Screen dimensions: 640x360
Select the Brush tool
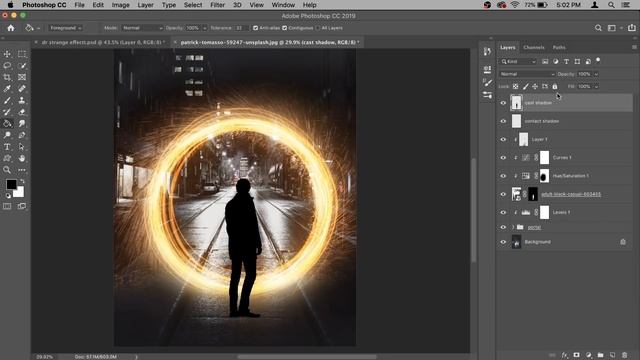pos(7,100)
